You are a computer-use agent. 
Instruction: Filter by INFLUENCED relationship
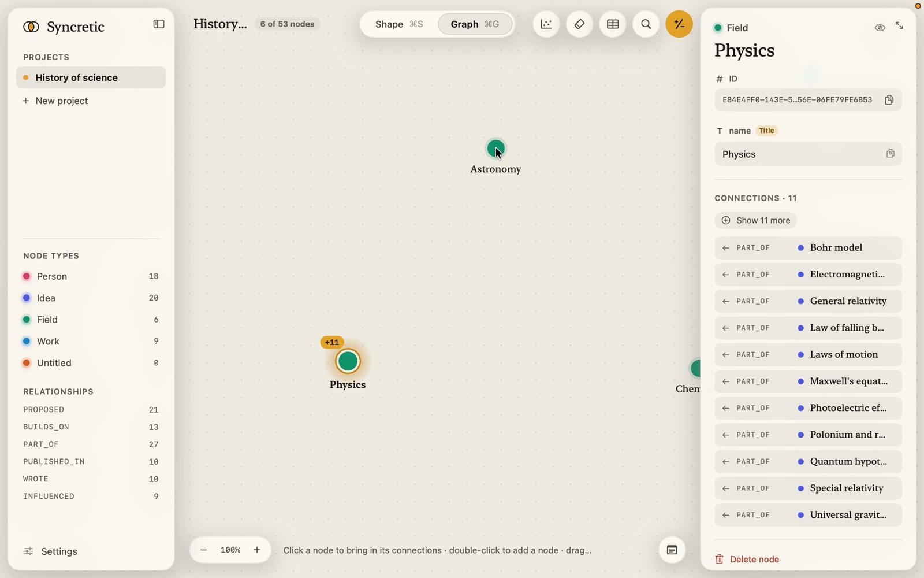[x=91, y=497]
